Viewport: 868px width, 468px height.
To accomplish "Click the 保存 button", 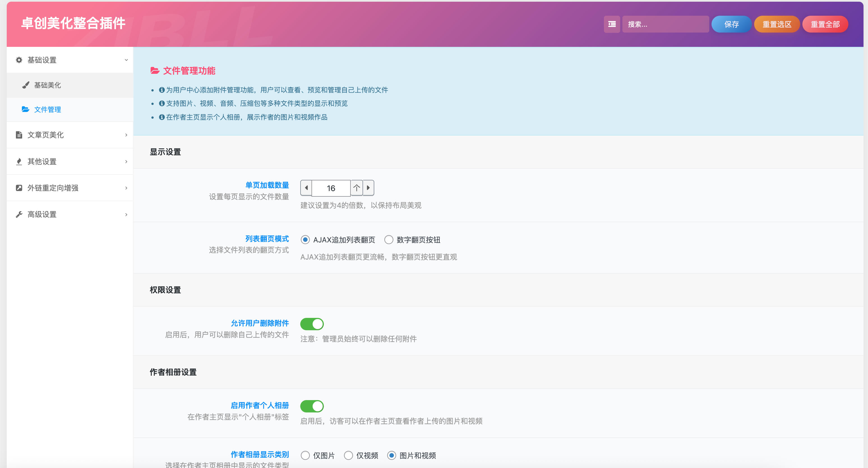I will click(731, 24).
